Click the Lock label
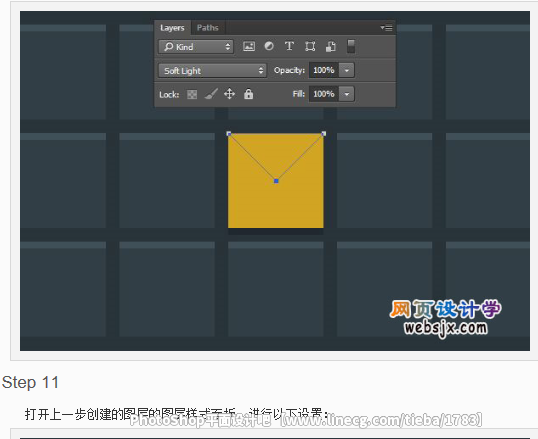The height and width of the screenshot is (439, 538). 169,94
